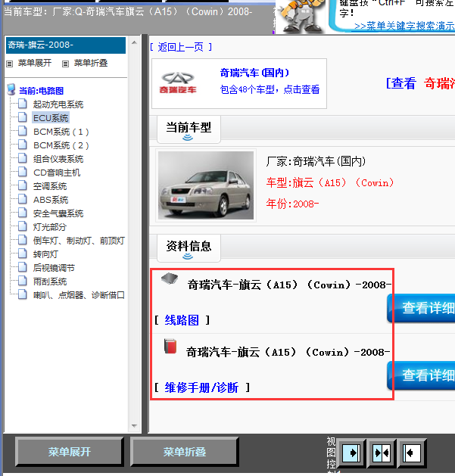The image size is (455, 476).
Task: Open the 维修手册/诊断 link
Action: tap(201, 387)
